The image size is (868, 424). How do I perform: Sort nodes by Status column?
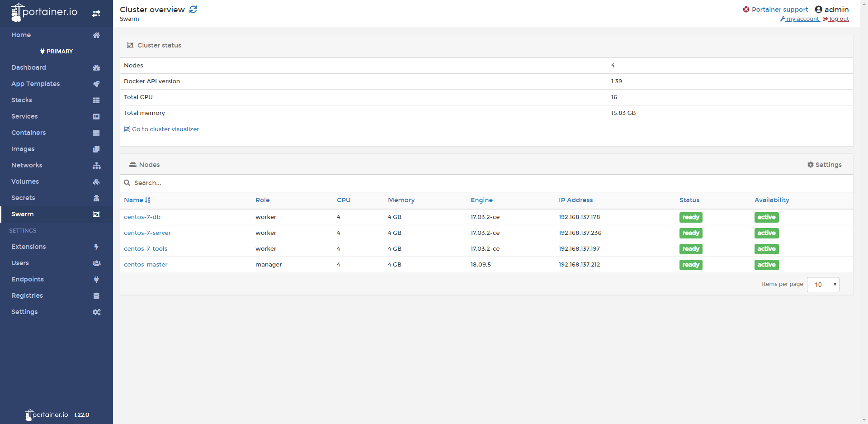click(689, 200)
